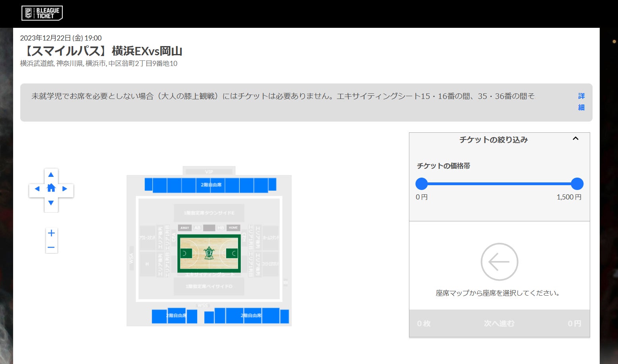The height and width of the screenshot is (364, 618).
Task: Click the maximum price slider handle
Action: point(577,184)
